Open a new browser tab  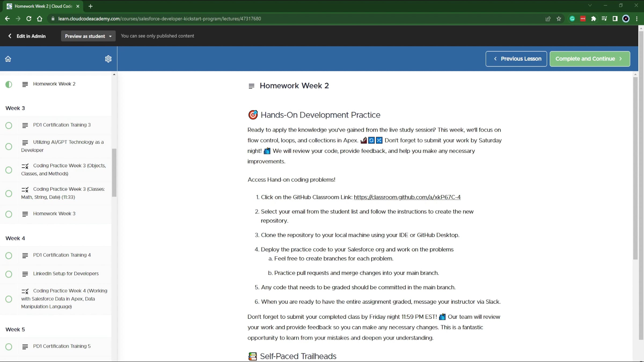90,6
